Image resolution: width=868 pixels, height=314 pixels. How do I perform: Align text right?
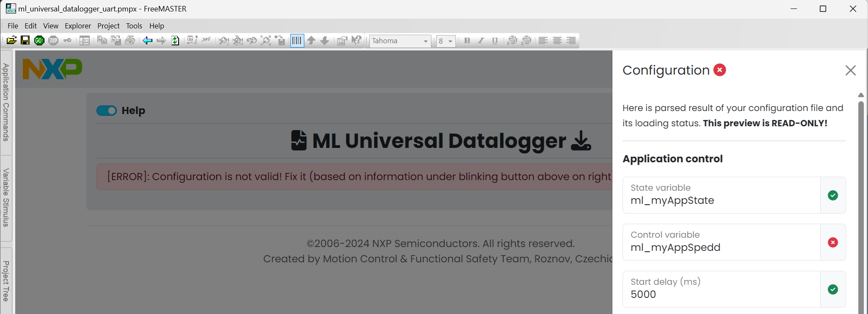point(571,41)
